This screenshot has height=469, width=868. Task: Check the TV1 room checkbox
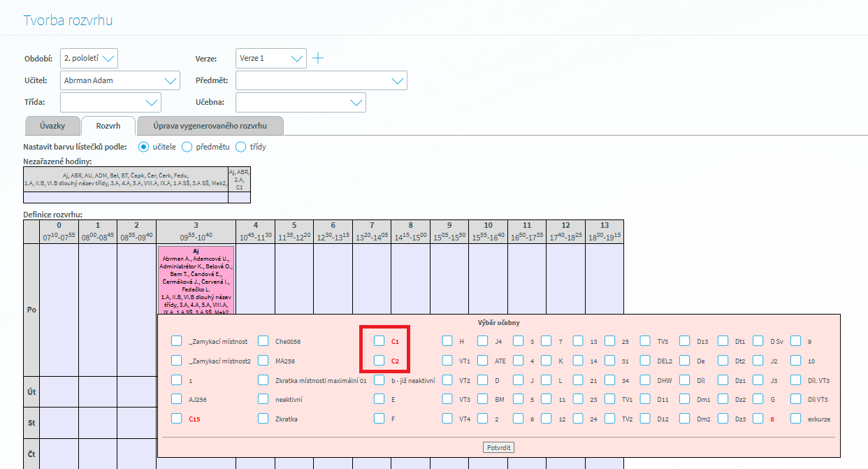point(610,399)
